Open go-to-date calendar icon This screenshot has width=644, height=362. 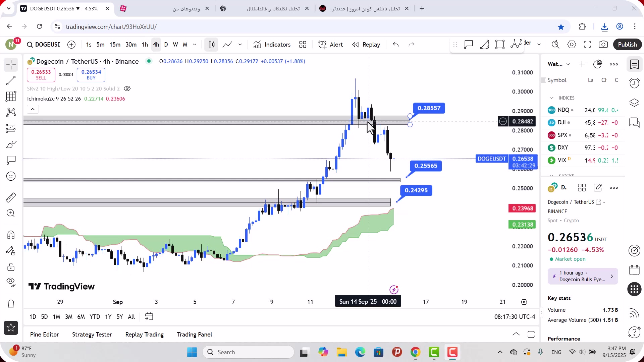point(149,317)
